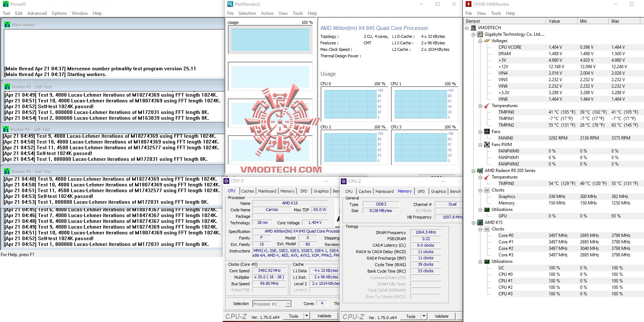Switch to Bench tab in right CPU-Z window
644x322 pixels.
coord(456,191)
